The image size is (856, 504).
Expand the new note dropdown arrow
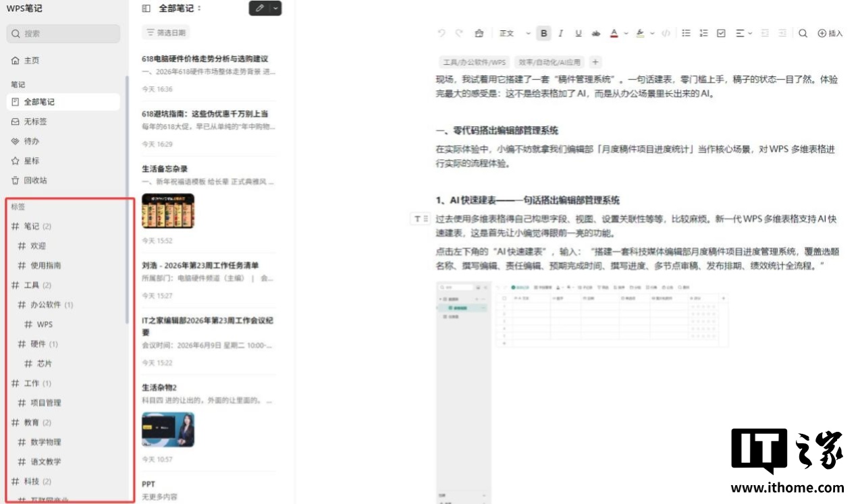276,8
